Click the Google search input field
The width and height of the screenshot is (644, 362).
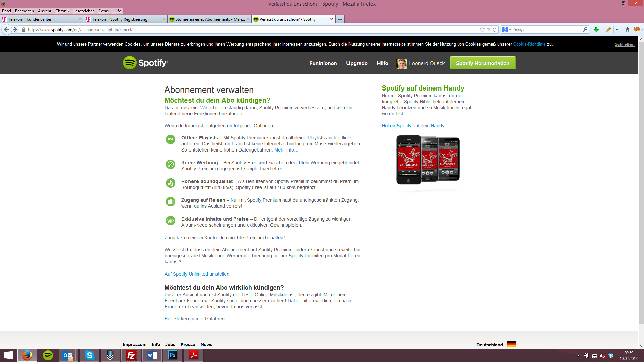(547, 29)
